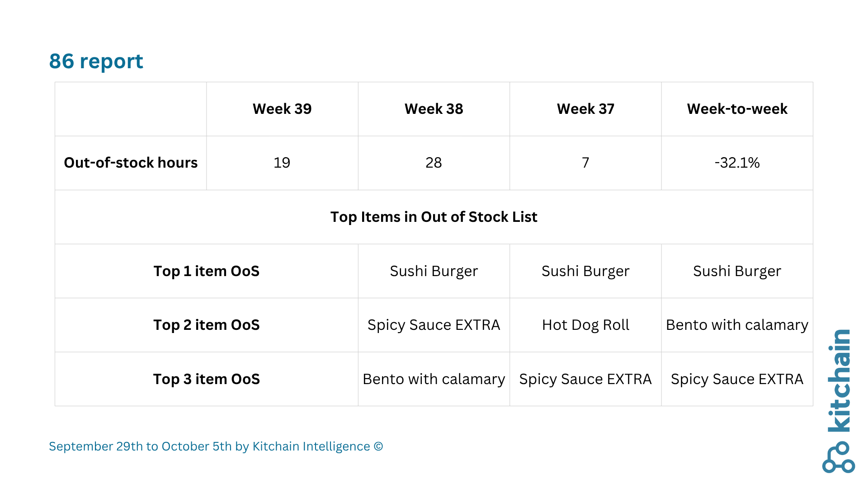
Task: Click the -32.1% week-to-week value
Action: point(737,163)
